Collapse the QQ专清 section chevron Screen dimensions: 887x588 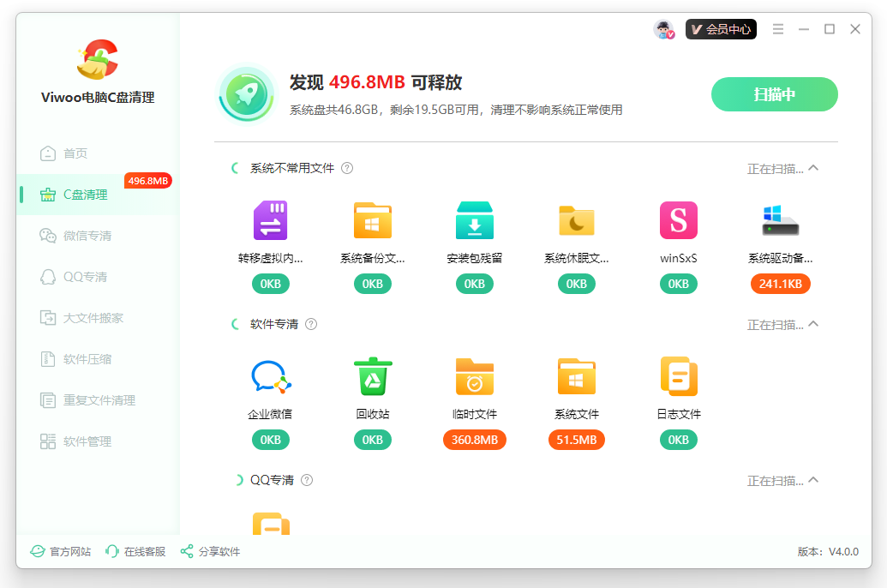[812, 481]
